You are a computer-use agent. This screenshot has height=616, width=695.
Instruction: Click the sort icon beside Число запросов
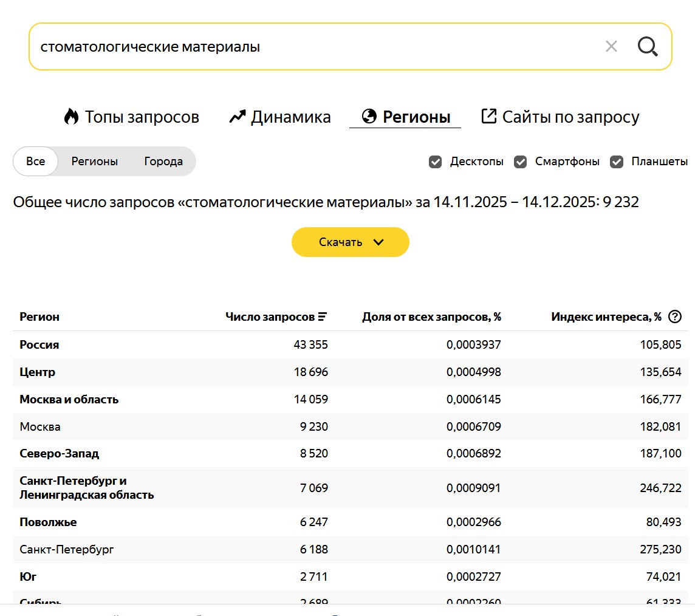click(x=323, y=317)
